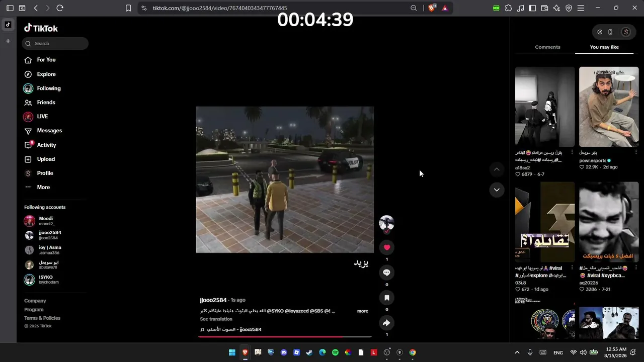Go to the previous video arrow
Screen dimensions: 644x362
coord(497,169)
